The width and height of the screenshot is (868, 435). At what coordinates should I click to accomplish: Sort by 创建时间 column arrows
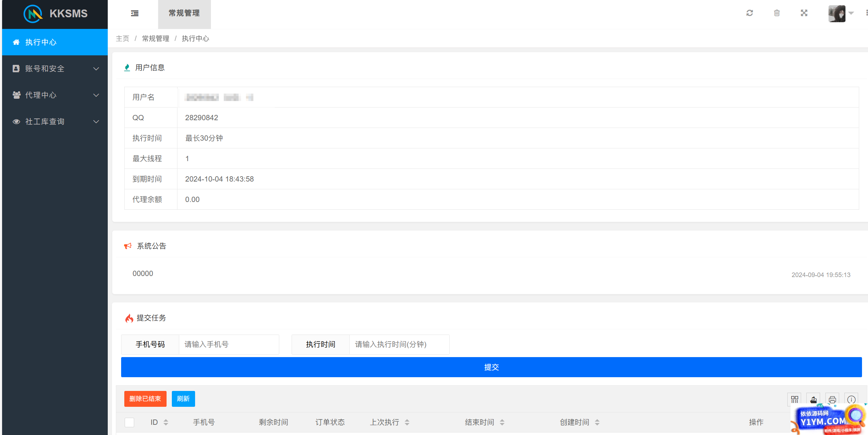597,422
